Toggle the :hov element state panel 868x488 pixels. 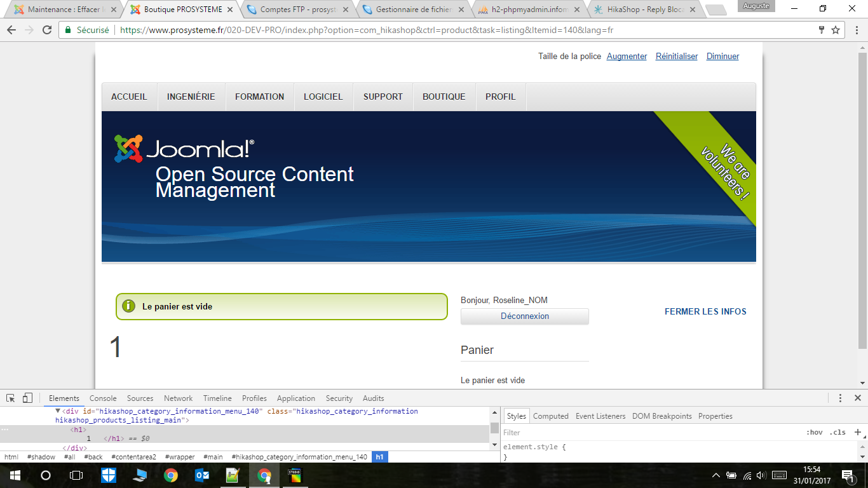(814, 432)
